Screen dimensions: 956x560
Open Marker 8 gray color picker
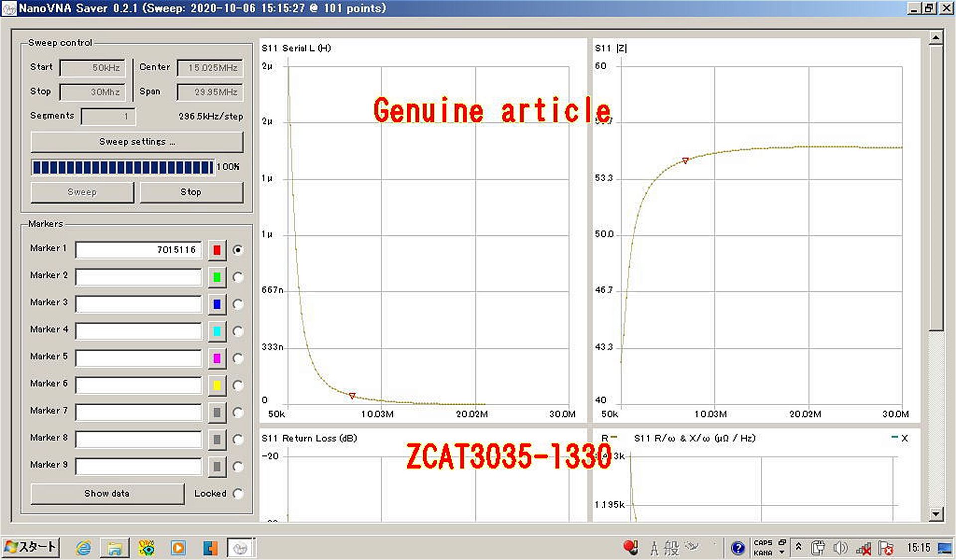217,440
